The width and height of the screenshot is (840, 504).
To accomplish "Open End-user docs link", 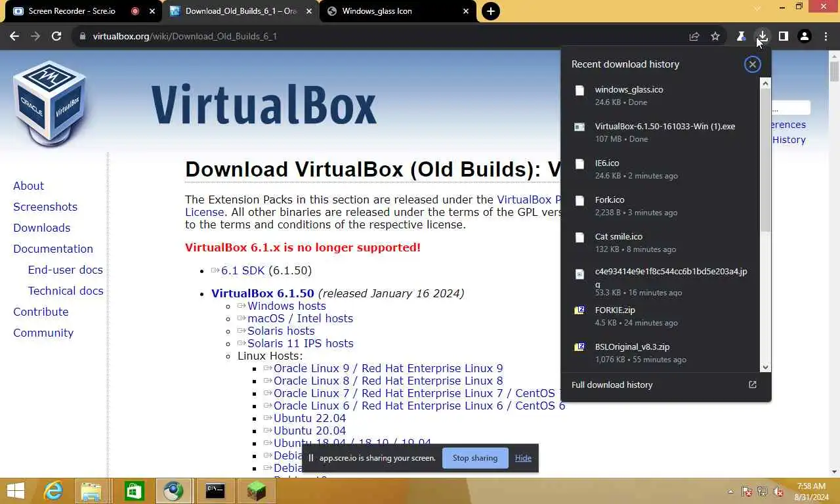I will click(x=65, y=270).
